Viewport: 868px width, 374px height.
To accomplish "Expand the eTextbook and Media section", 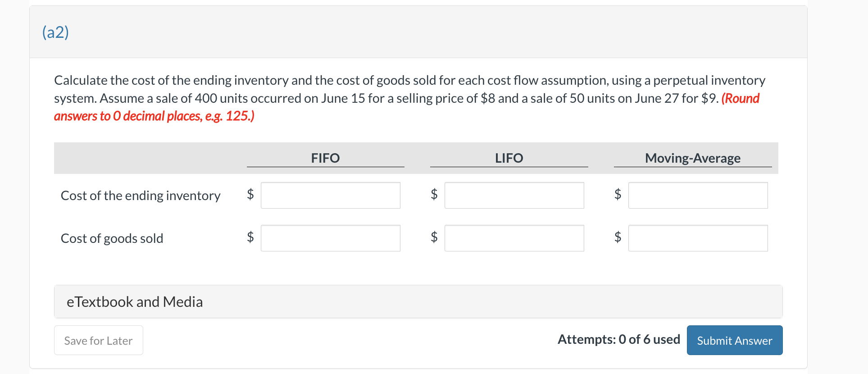I will click(134, 301).
